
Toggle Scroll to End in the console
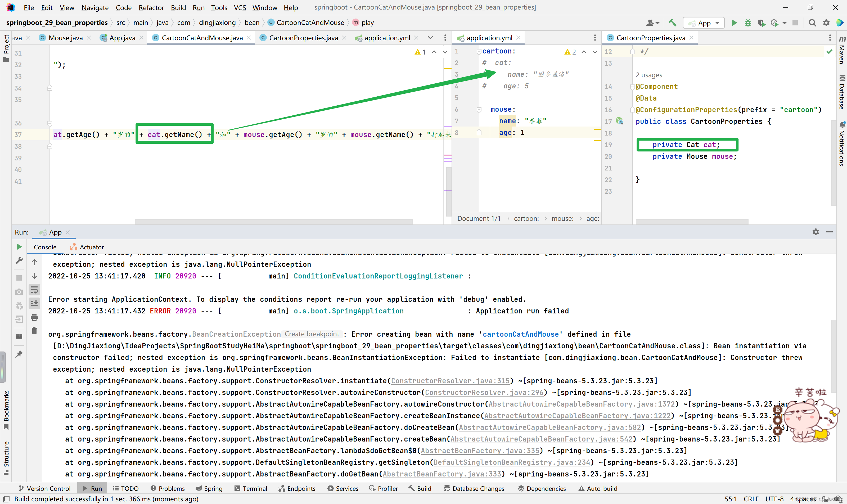(34, 303)
